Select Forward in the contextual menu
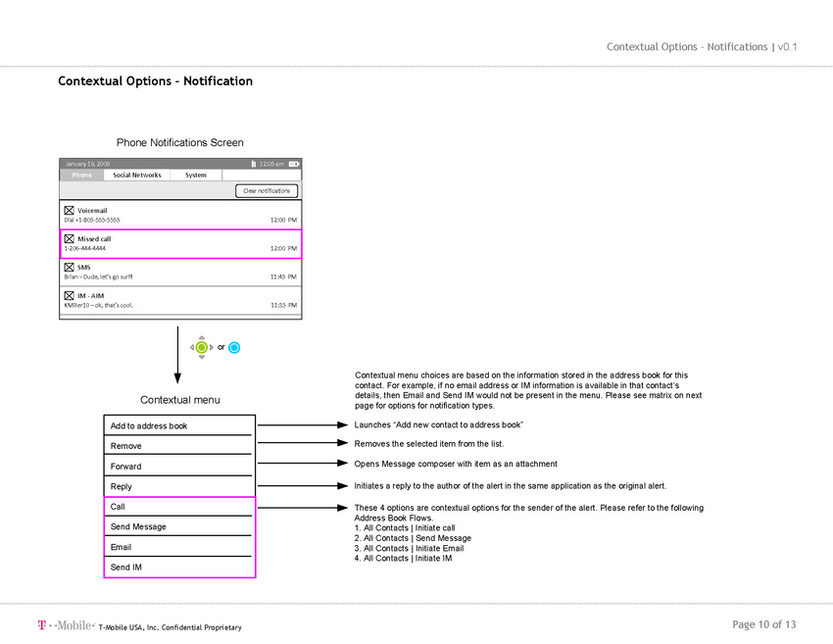 (179, 466)
